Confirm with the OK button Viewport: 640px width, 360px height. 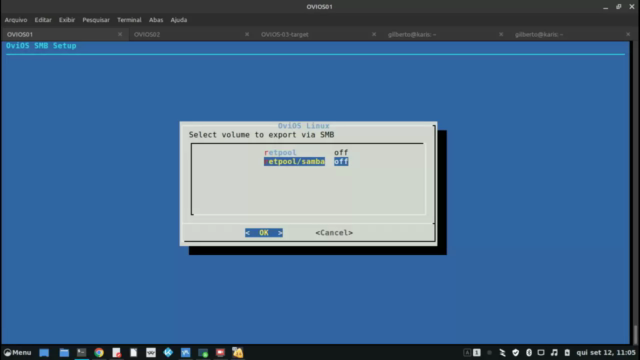(264, 233)
